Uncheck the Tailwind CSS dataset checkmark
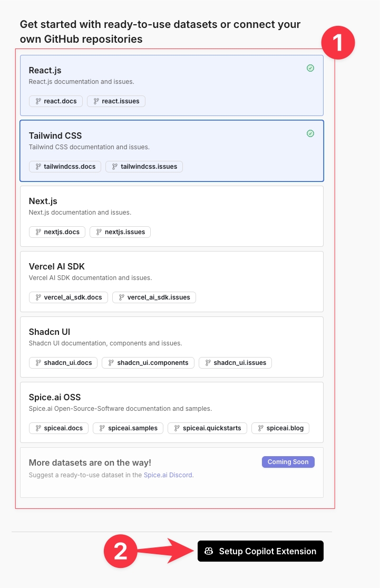The height and width of the screenshot is (588, 380). (x=310, y=133)
